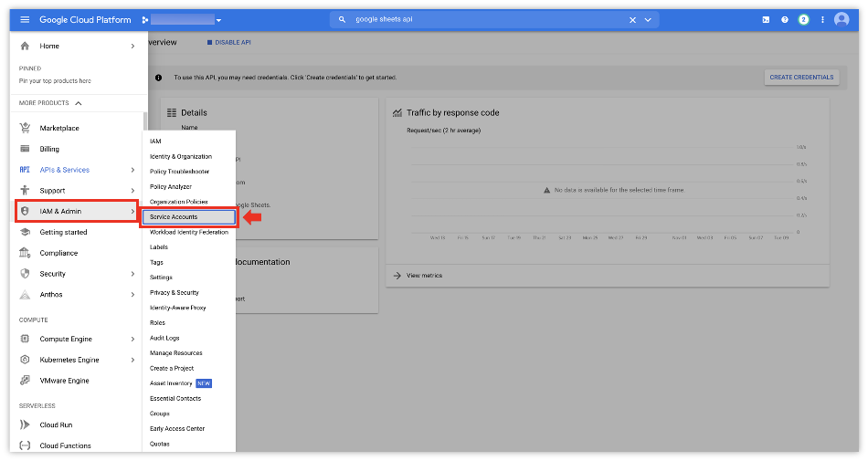The width and height of the screenshot is (868, 461).
Task: Collapse the MORE PRODUCTS section
Action: click(x=78, y=103)
